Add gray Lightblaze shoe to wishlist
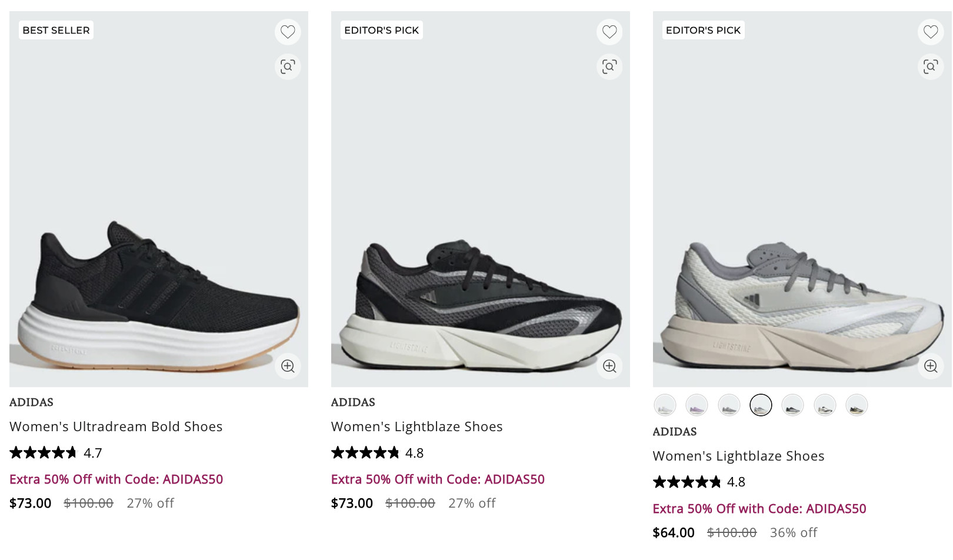 pyautogui.click(x=931, y=32)
